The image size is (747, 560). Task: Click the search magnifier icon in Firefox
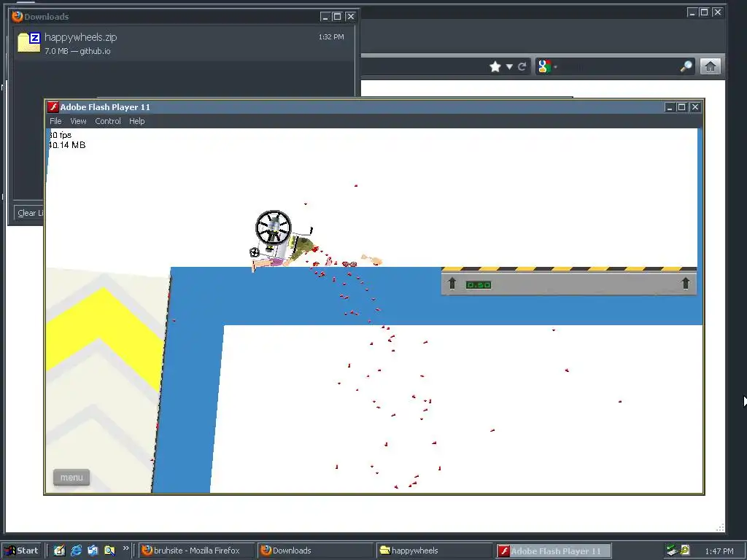pyautogui.click(x=686, y=66)
